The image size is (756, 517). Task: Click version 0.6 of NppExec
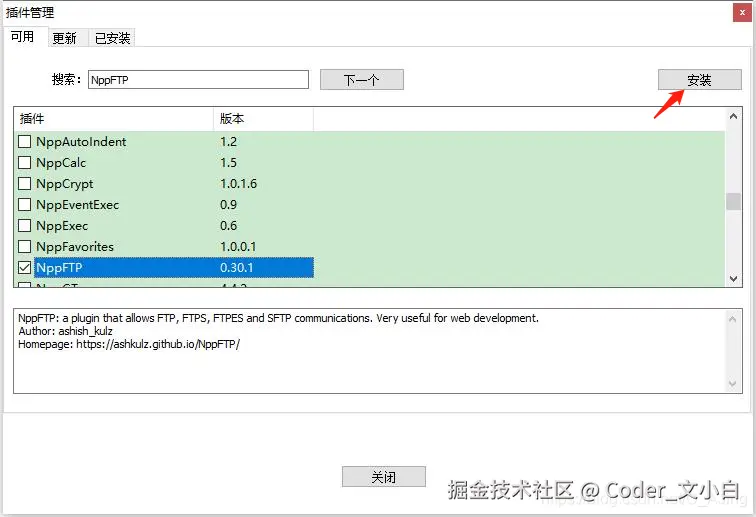(229, 226)
